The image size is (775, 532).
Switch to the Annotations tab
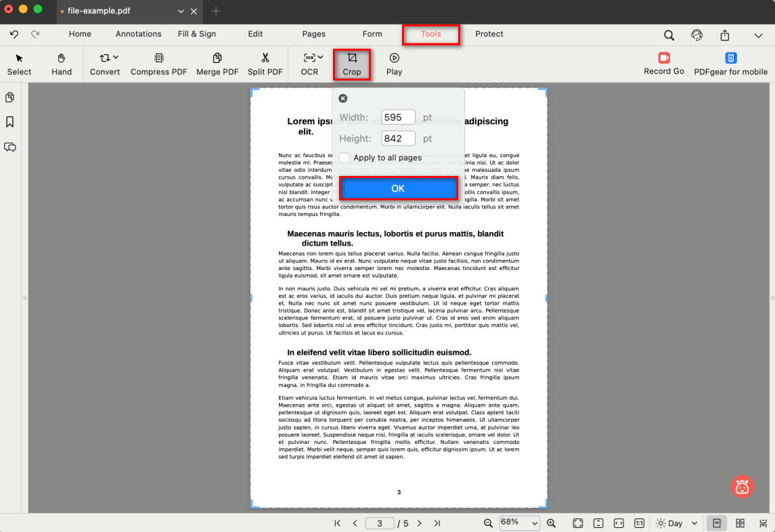[x=138, y=34]
